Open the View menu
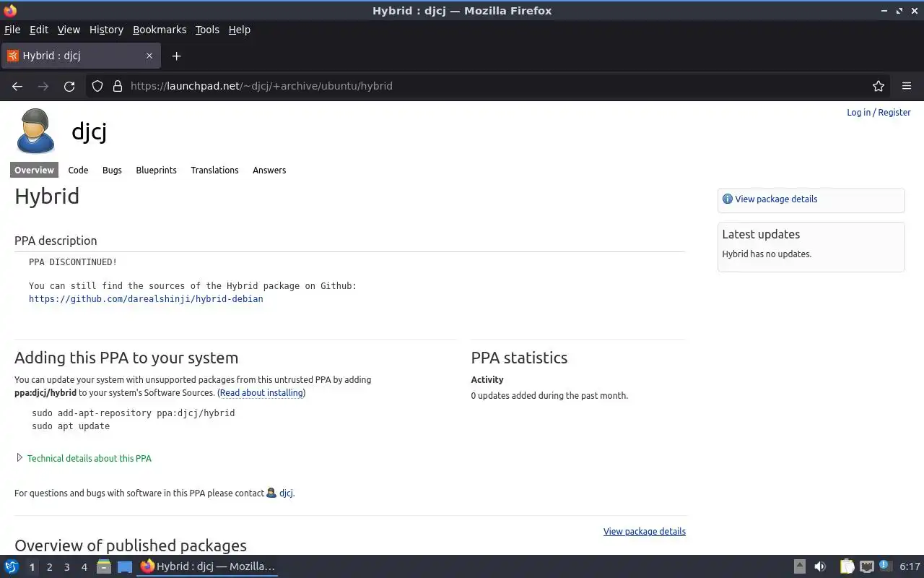 click(x=69, y=30)
